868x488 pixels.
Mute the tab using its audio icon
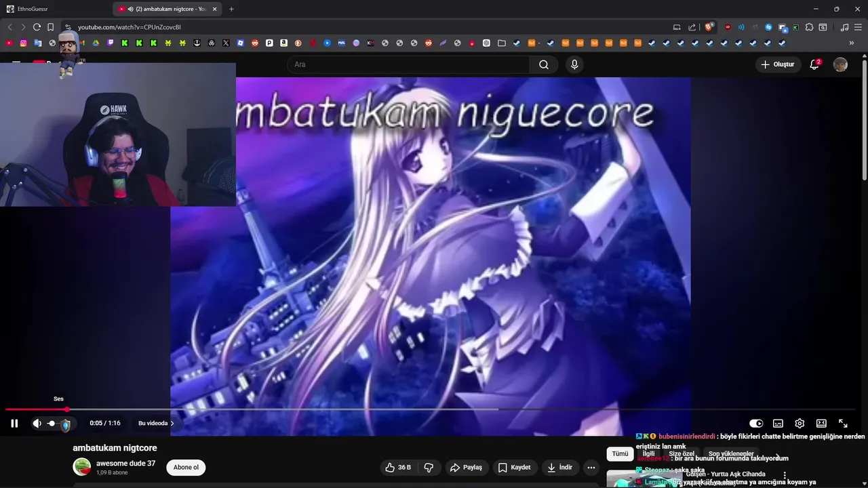pyautogui.click(x=130, y=9)
